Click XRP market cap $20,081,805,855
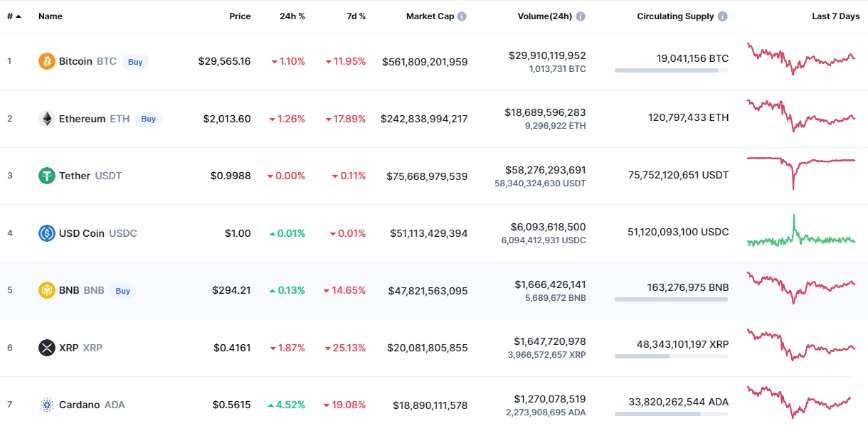This screenshot has height=431, width=868. 428,348
